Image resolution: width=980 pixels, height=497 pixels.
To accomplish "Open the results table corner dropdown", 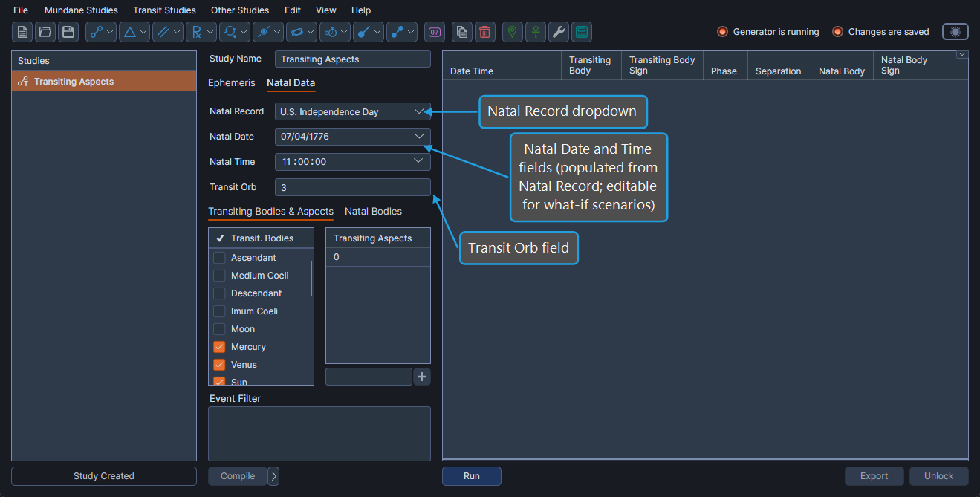I will pyautogui.click(x=962, y=54).
